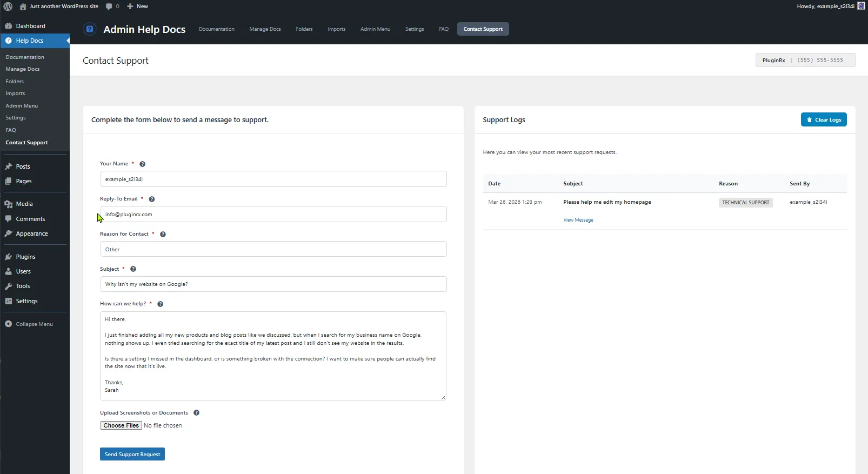
Task: Click the Posts pin icon in sidebar
Action: pos(9,166)
